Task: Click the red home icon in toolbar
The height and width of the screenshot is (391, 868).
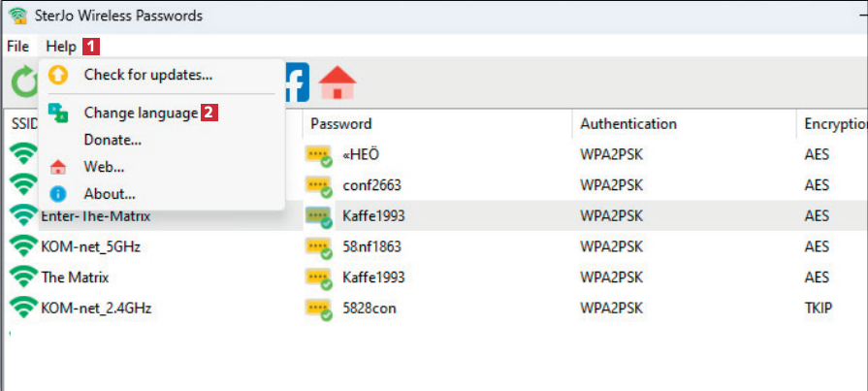Action: pos(338,82)
